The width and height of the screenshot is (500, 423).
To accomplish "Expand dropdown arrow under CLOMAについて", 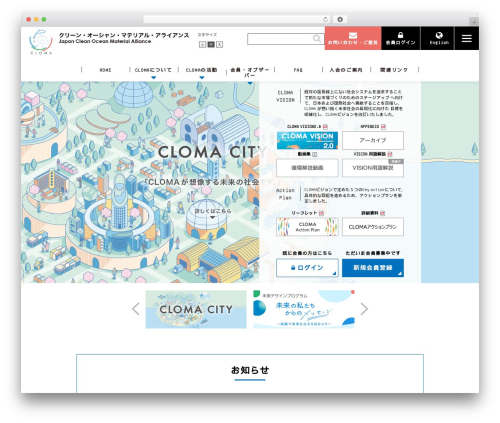I will pos(154,78).
